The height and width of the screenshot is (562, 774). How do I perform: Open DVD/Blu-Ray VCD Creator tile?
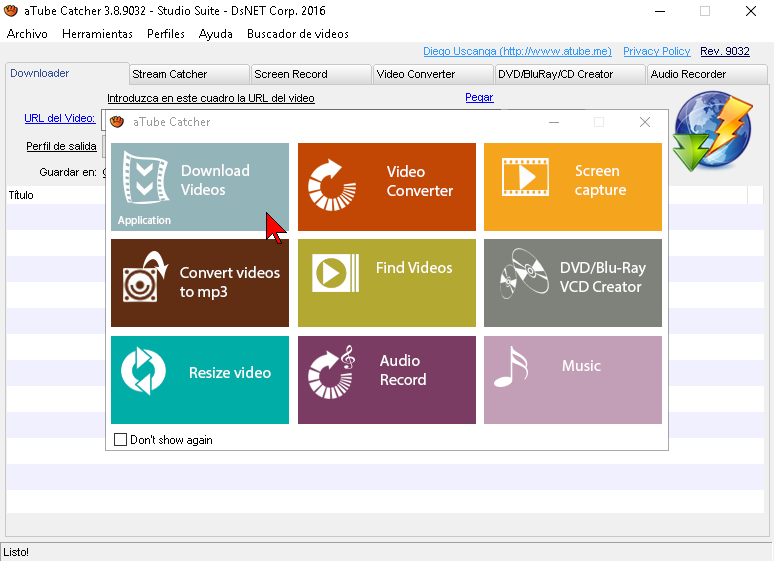[x=573, y=283]
